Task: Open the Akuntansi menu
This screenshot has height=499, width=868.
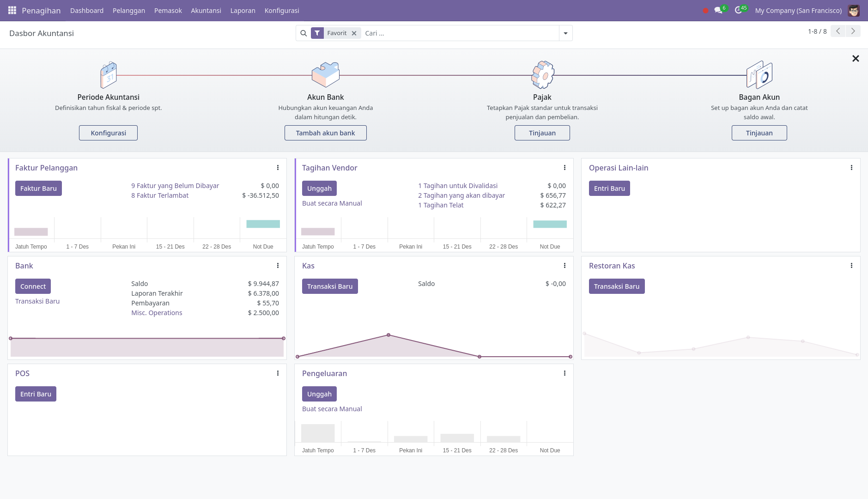Action: pos(206,10)
